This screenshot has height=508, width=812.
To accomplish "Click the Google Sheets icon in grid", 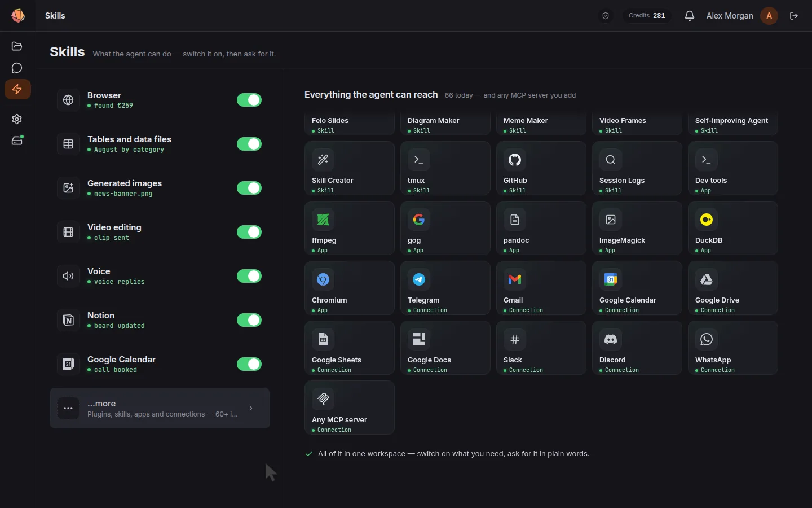I will point(323,339).
